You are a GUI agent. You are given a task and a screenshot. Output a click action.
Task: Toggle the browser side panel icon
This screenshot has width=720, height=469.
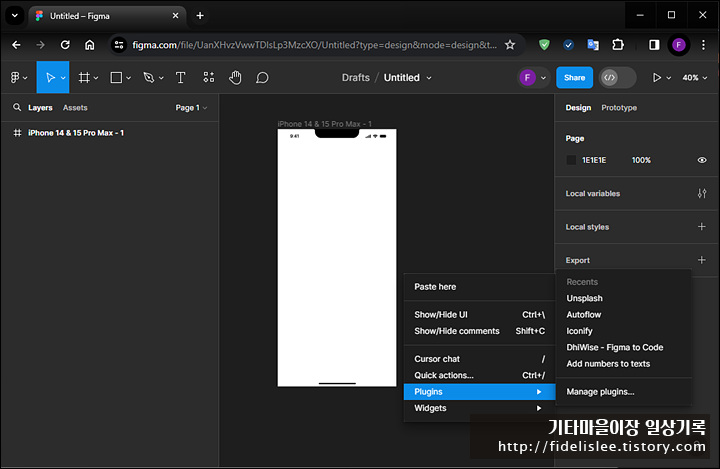pos(654,45)
